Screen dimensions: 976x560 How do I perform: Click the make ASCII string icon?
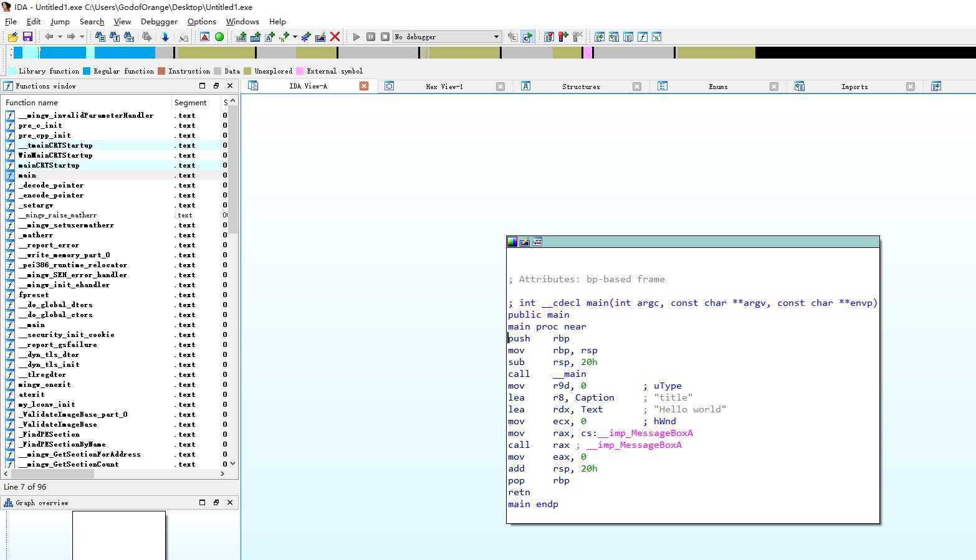click(270, 37)
